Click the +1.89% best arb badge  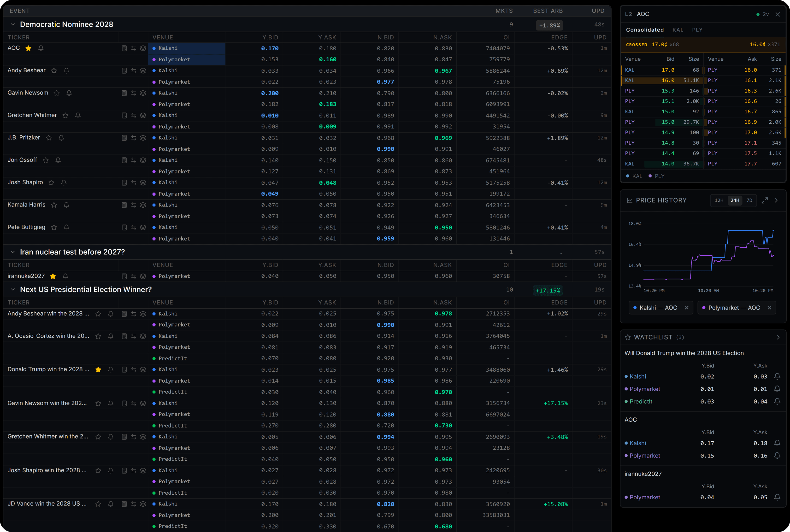549,25
